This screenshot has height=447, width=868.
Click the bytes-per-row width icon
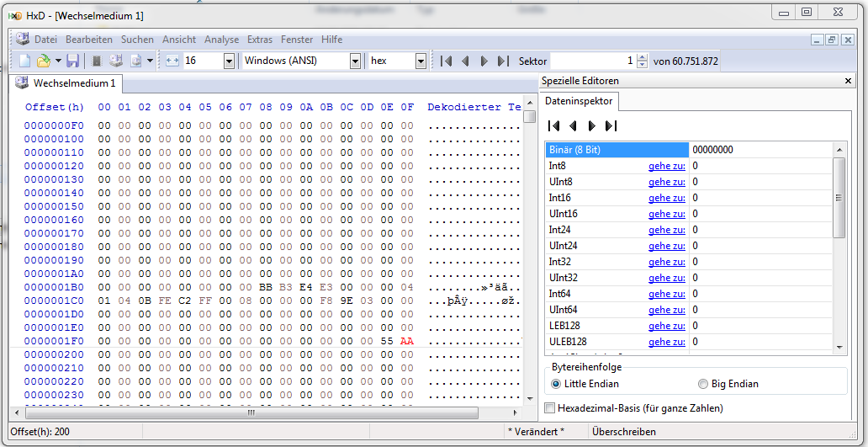coord(172,61)
